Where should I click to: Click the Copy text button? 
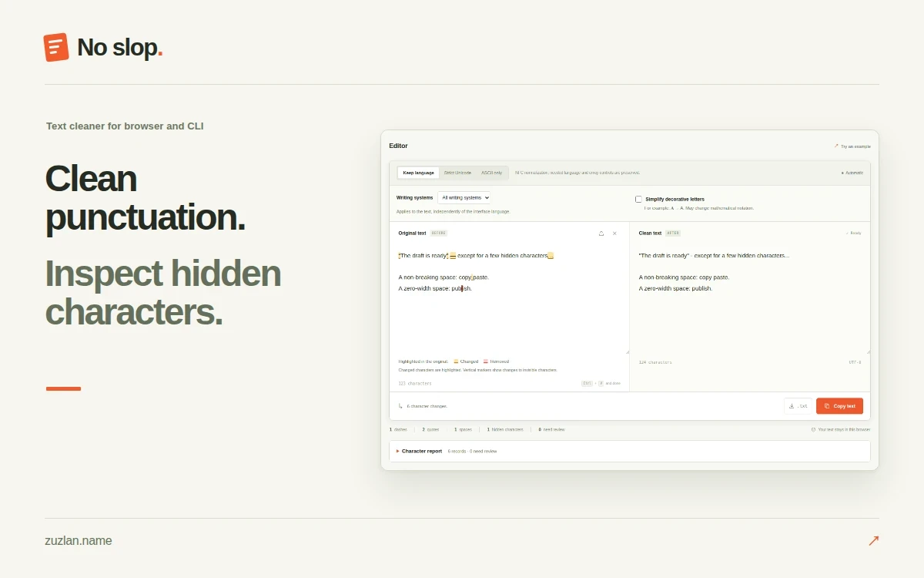click(x=839, y=406)
